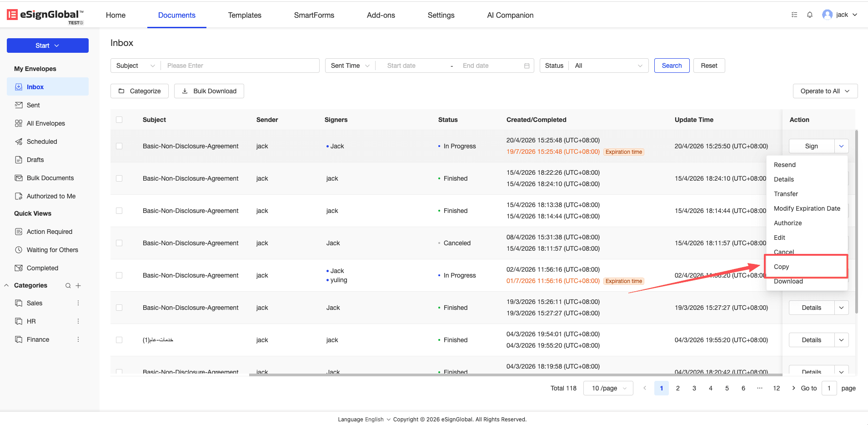
Task: Expand Details dropdown arrow for 19/3/2026 row
Action: [x=842, y=308]
